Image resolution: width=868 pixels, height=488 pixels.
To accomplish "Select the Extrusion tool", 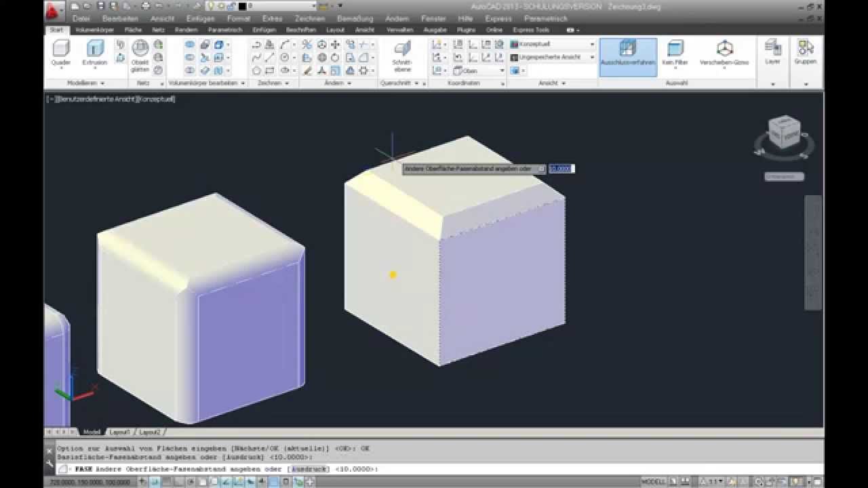I will [x=95, y=53].
